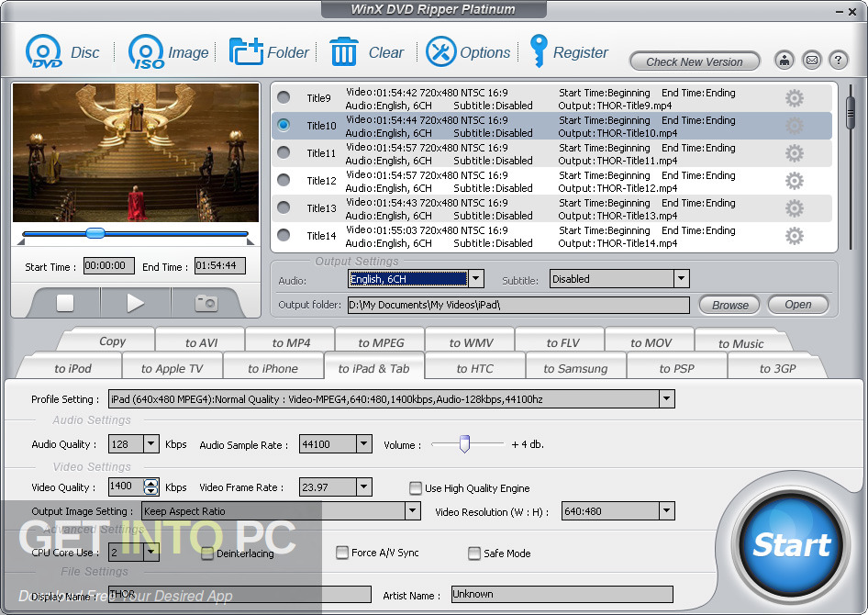Open settings gear for Title9
This screenshot has height=615, width=868.
point(795,98)
